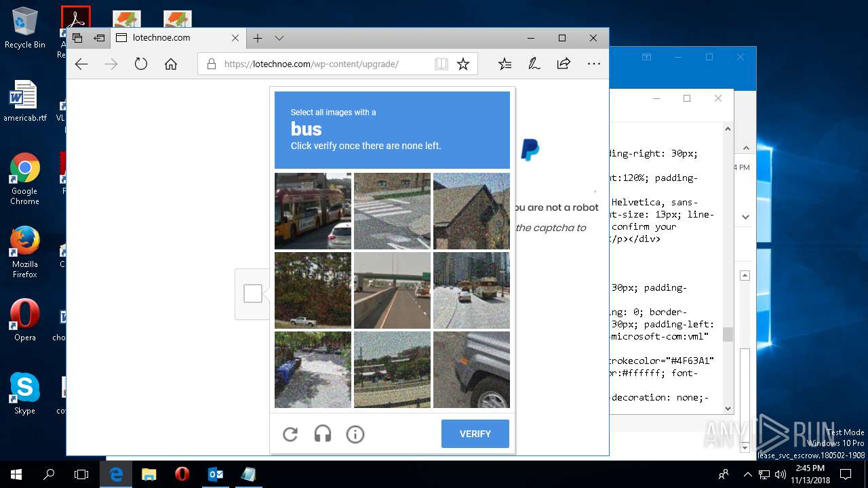Screen dimensions: 868x488
Task: Launch Google Chrome desktop shortcut
Action: point(25,179)
